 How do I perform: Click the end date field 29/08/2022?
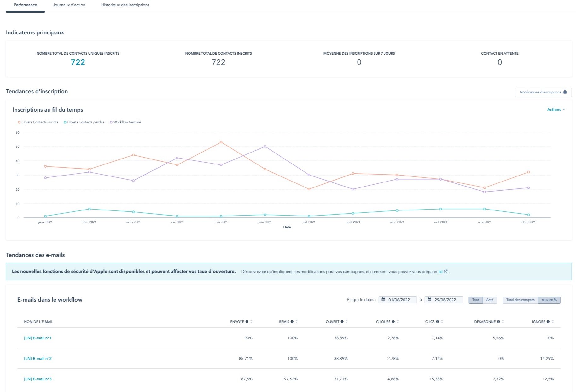[444, 300]
